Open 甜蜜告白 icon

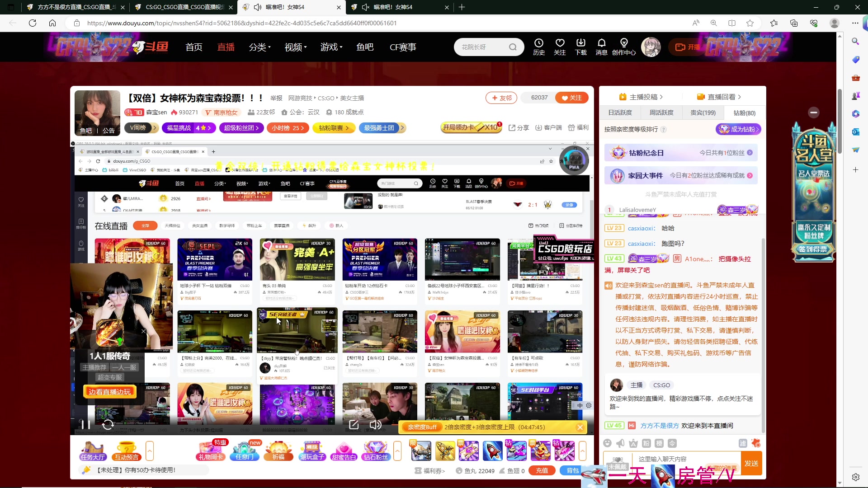[x=344, y=451]
